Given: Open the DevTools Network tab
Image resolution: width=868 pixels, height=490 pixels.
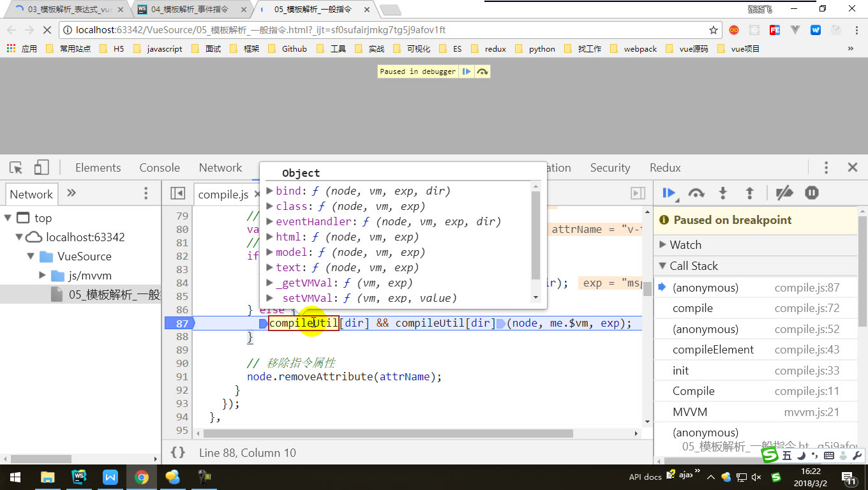Looking at the screenshot, I should click(220, 168).
